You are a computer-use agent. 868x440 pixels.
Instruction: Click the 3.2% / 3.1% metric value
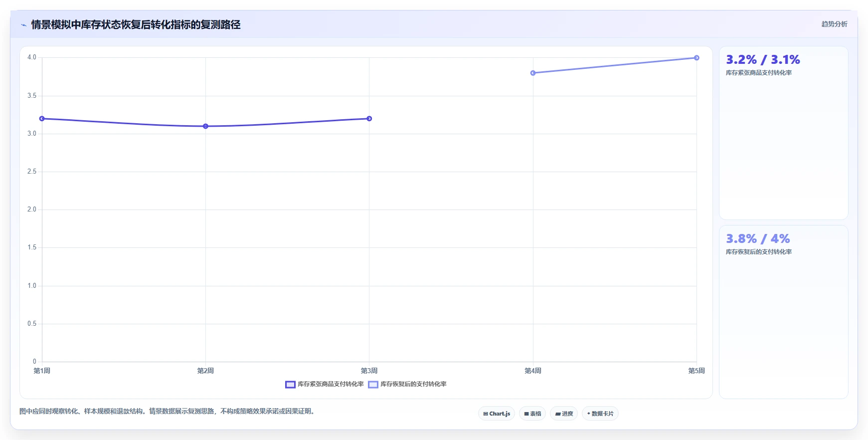click(x=763, y=60)
